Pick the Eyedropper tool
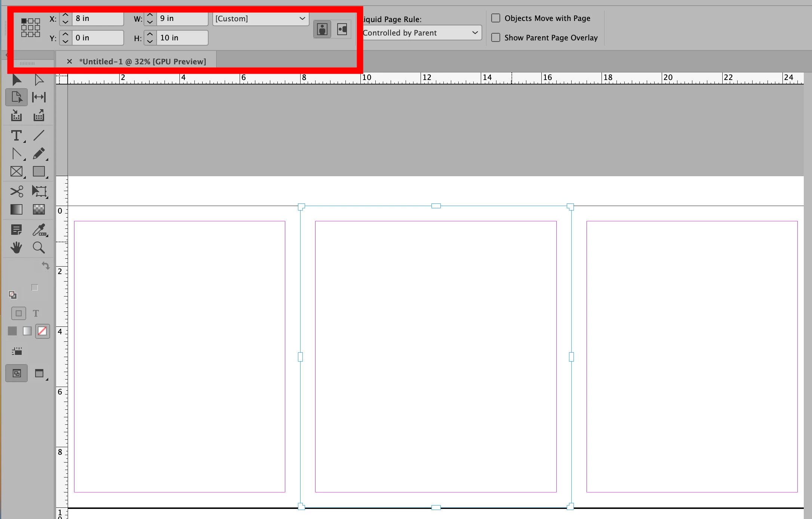Screen dimensions: 812x519 tap(39, 230)
